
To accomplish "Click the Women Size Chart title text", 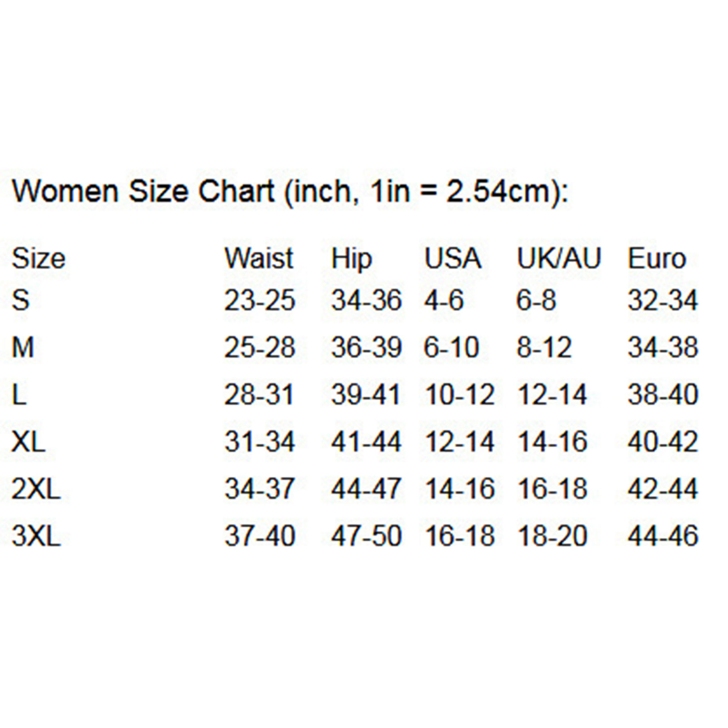I will point(290,192).
